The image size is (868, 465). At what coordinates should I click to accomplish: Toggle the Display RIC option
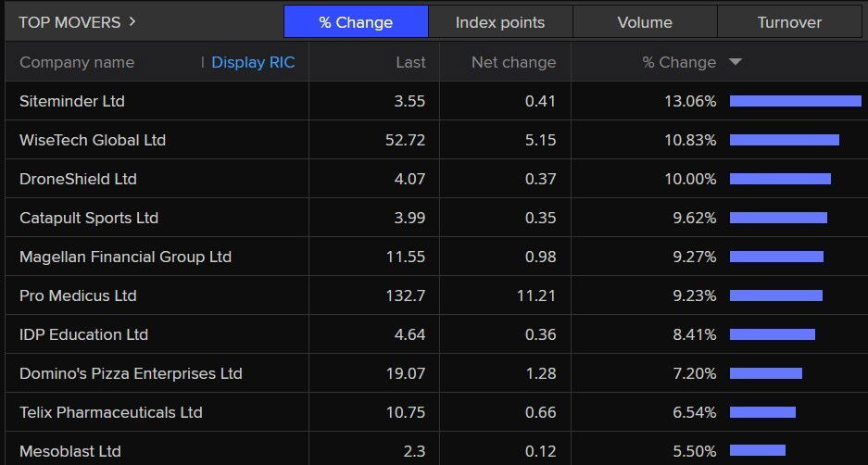(253, 62)
